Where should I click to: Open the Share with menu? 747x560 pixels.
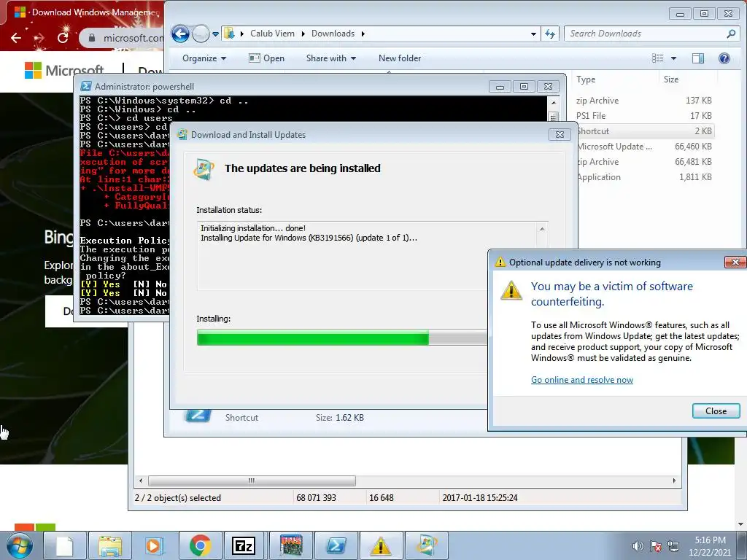331,58
